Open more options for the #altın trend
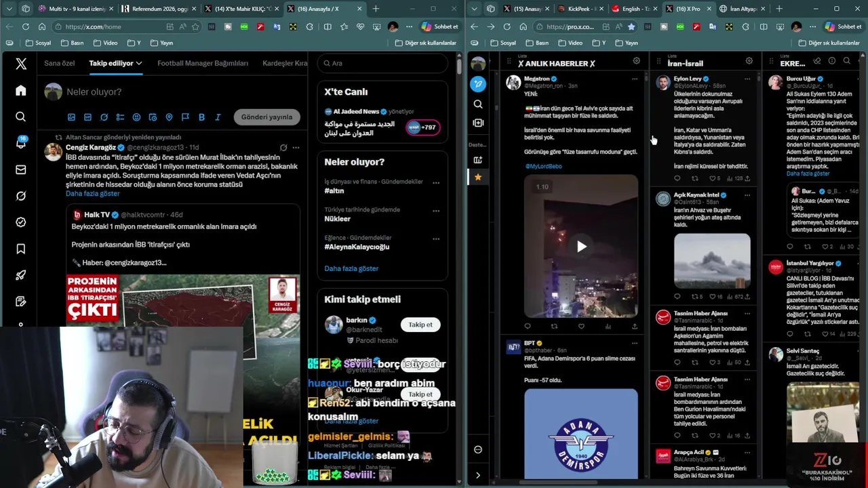Viewport: 868px width, 488px height. pos(436,182)
